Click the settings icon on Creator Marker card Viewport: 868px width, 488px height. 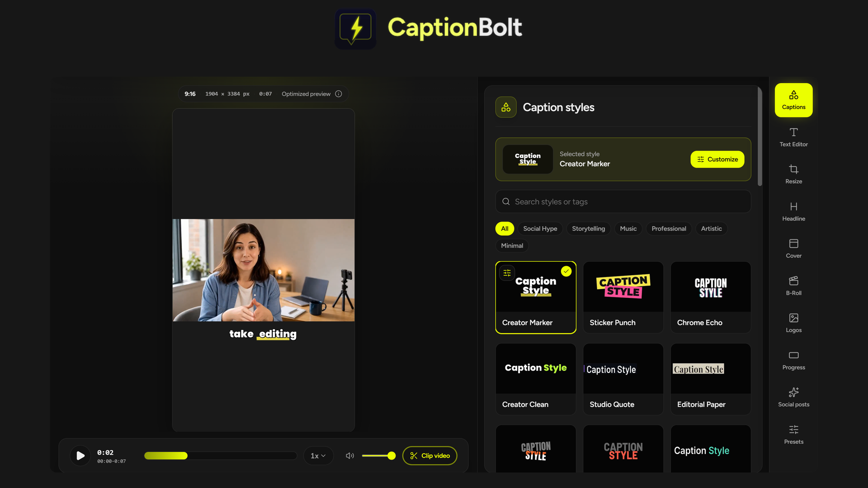click(507, 272)
